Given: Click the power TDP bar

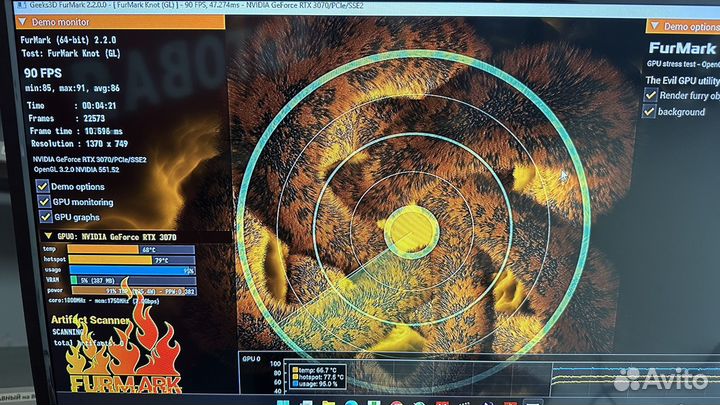Looking at the screenshot, I should [134, 291].
